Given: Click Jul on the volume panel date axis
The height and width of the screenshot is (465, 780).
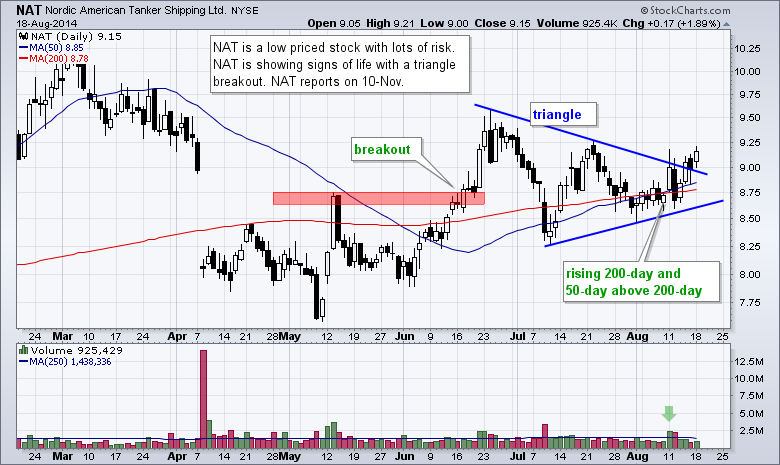Looking at the screenshot, I should click(518, 456).
